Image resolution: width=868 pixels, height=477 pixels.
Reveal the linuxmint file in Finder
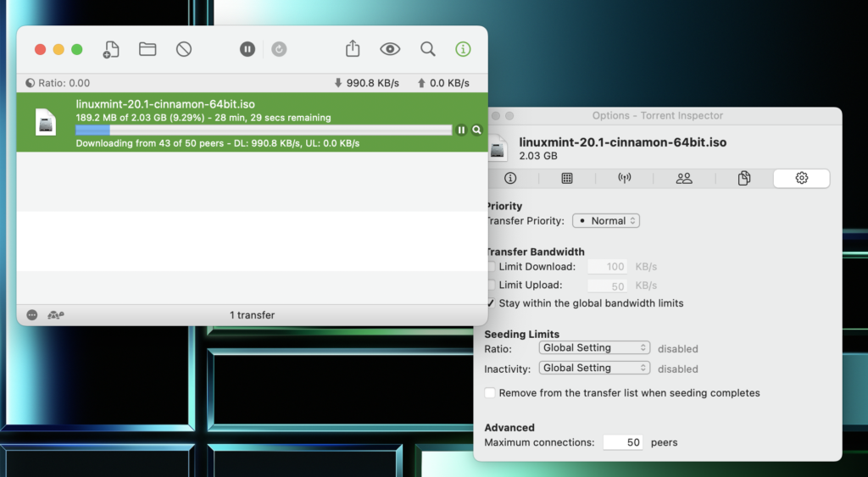point(476,130)
